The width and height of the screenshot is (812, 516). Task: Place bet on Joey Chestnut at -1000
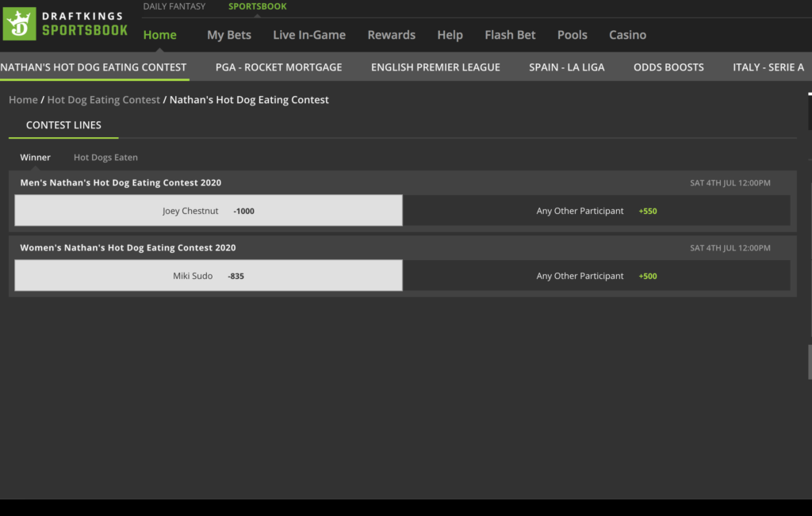click(x=208, y=211)
